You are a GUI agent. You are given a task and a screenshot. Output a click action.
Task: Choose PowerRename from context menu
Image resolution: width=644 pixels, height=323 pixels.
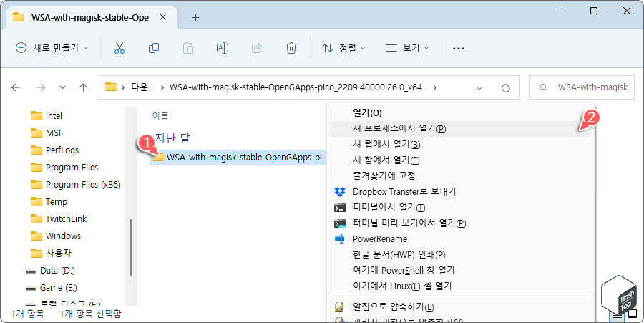[460, 239]
